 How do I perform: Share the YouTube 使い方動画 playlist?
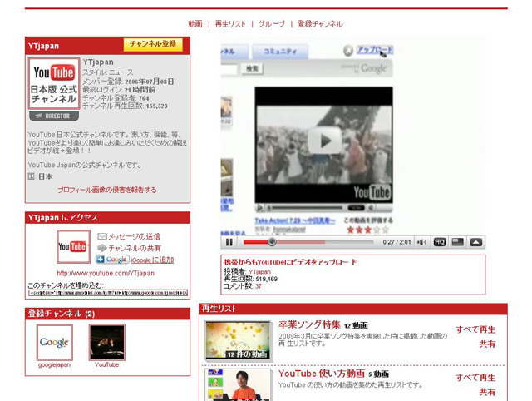(x=487, y=392)
